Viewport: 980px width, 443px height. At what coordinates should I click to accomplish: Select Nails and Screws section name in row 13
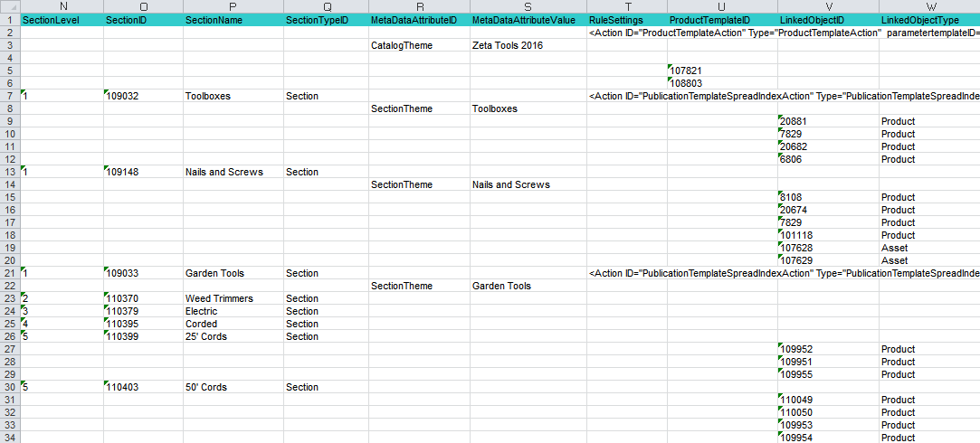(233, 172)
